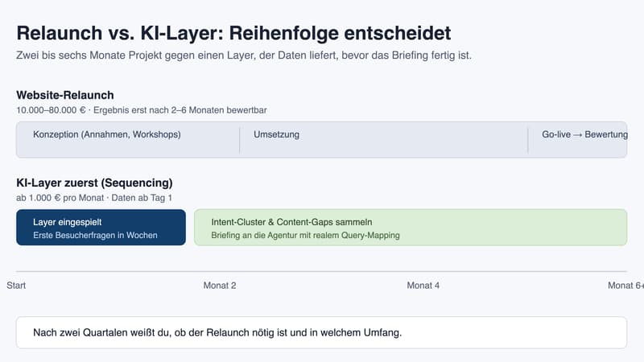The width and height of the screenshot is (644, 362).
Task: Select the 'Konzeption (Annahmen, Workshops)' phase
Action: (128, 139)
